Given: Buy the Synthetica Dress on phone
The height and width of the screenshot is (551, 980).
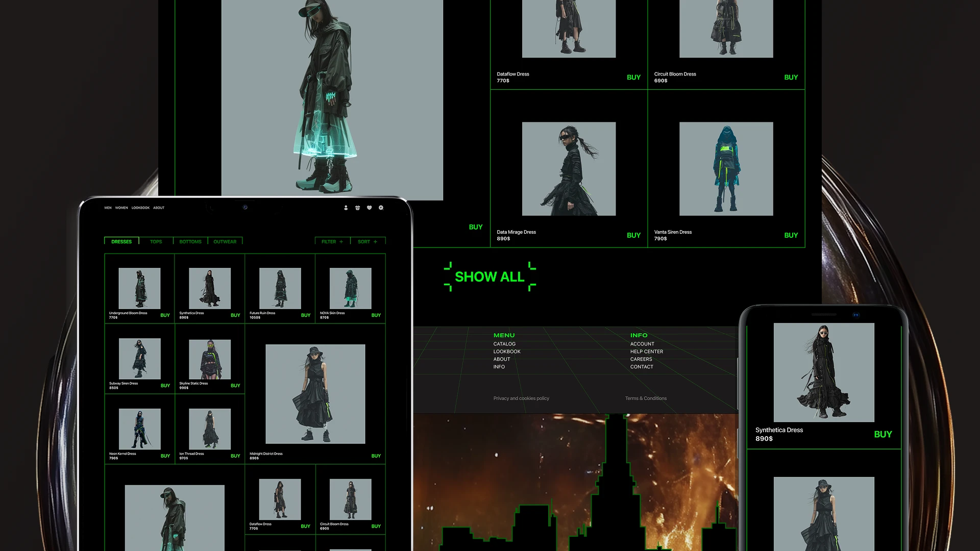Looking at the screenshot, I should click(883, 434).
